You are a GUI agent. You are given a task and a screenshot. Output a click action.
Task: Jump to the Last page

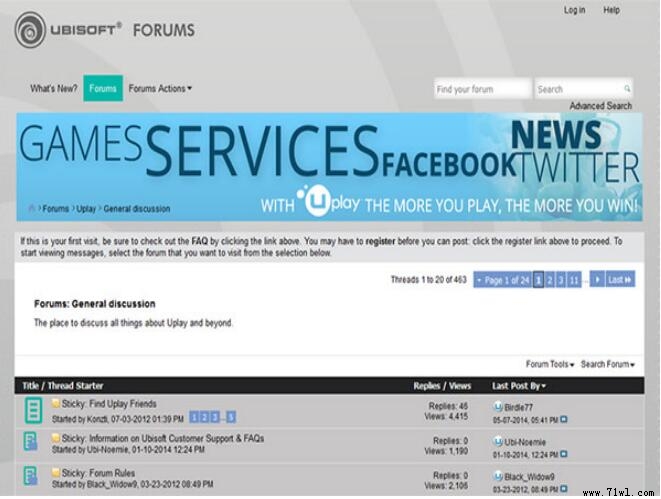click(x=620, y=279)
